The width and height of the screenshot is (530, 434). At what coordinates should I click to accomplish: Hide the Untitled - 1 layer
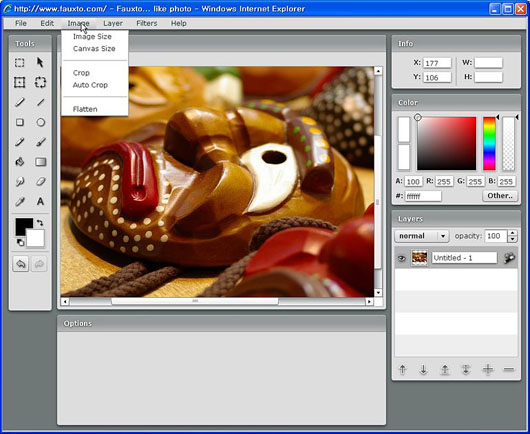pyautogui.click(x=402, y=258)
